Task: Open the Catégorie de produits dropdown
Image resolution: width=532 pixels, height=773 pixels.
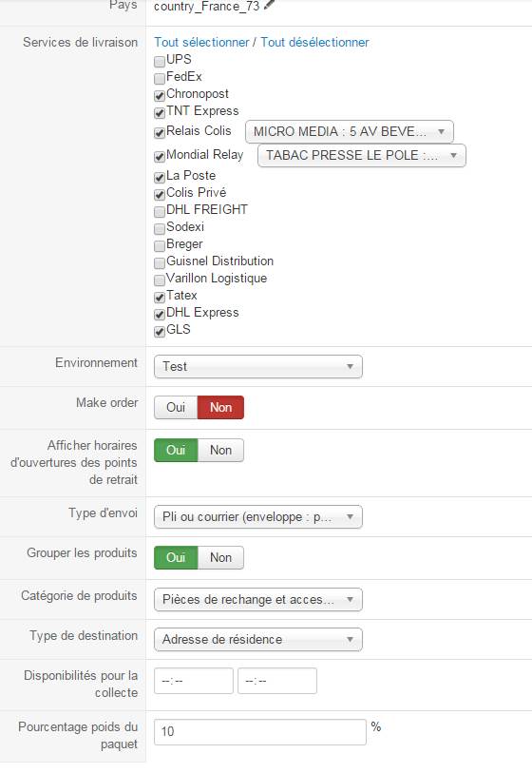Action: coord(258,600)
